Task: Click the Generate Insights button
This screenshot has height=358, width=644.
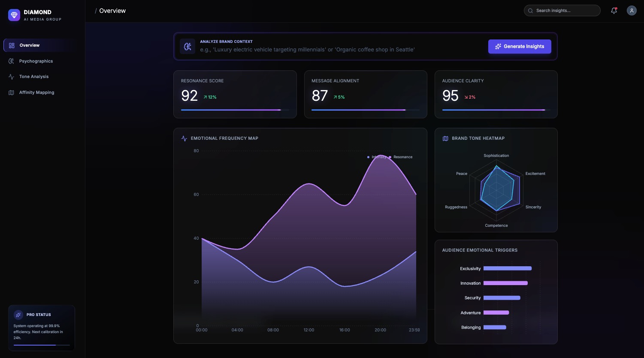Action: (520, 46)
